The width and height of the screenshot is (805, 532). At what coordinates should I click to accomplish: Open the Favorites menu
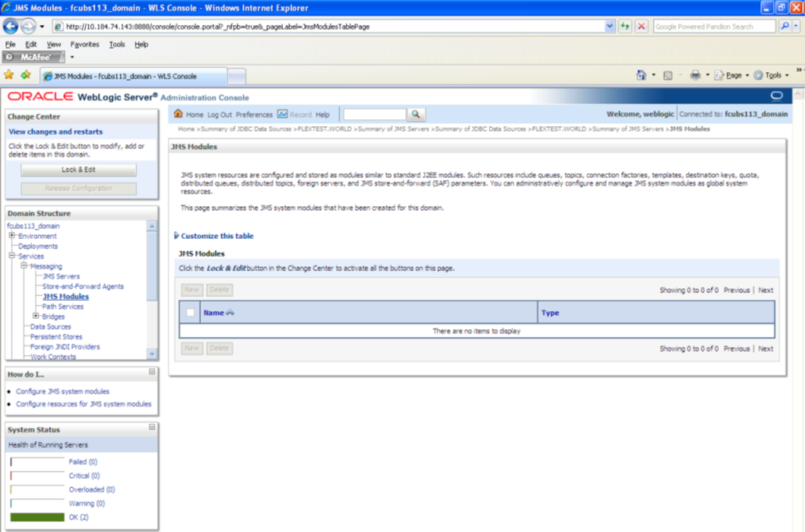tap(85, 44)
